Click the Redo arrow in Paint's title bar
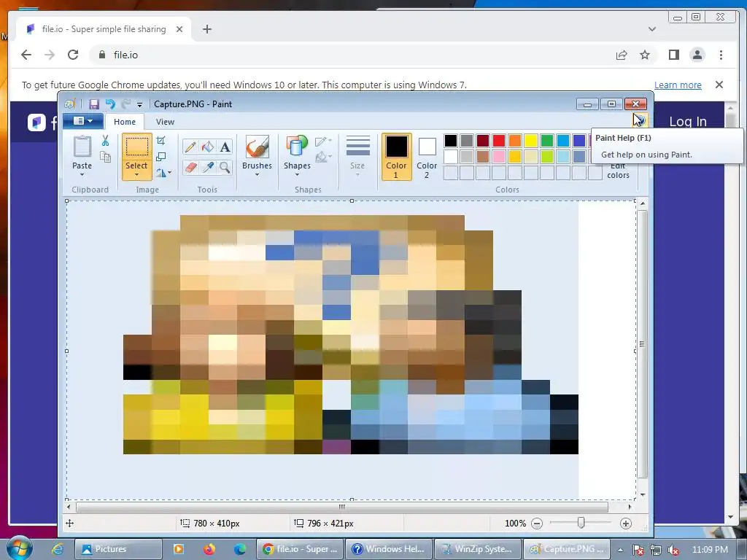This screenshot has height=560, width=747. tap(125, 104)
